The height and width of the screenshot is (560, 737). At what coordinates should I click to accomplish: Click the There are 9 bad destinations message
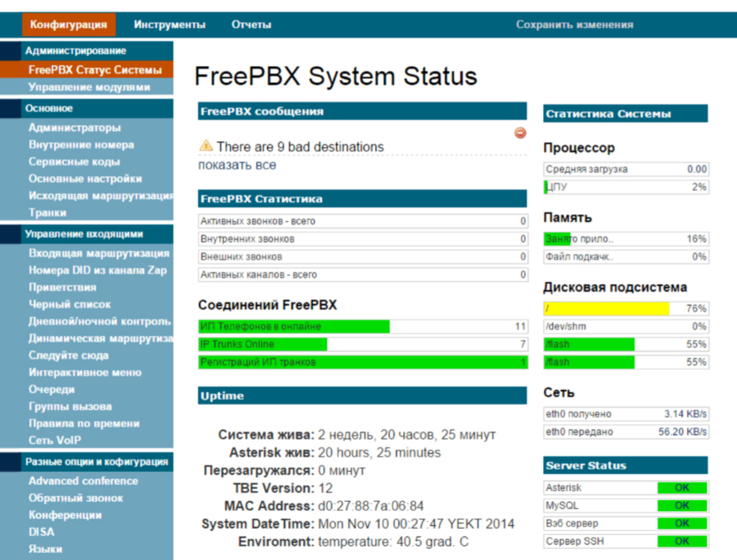pyautogui.click(x=301, y=147)
